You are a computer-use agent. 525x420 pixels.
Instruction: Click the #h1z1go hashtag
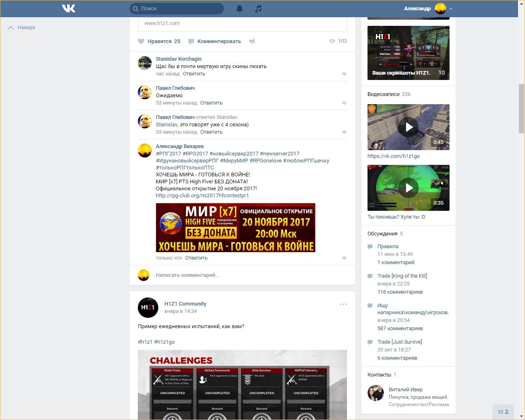pyautogui.click(x=164, y=342)
